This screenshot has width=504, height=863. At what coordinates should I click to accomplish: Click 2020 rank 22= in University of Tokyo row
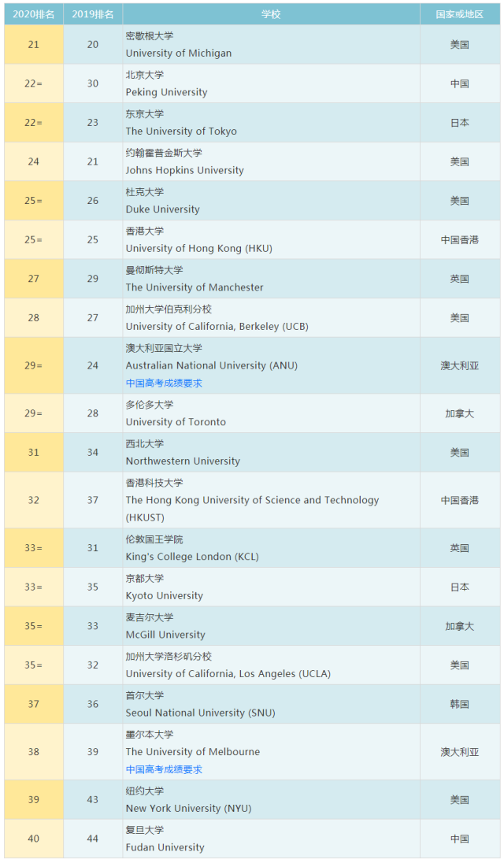[x=34, y=123]
